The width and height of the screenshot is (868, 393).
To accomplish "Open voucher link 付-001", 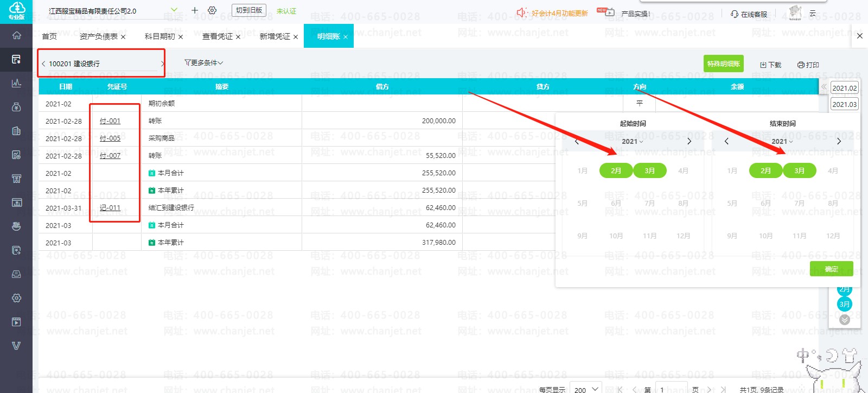I will point(110,121).
